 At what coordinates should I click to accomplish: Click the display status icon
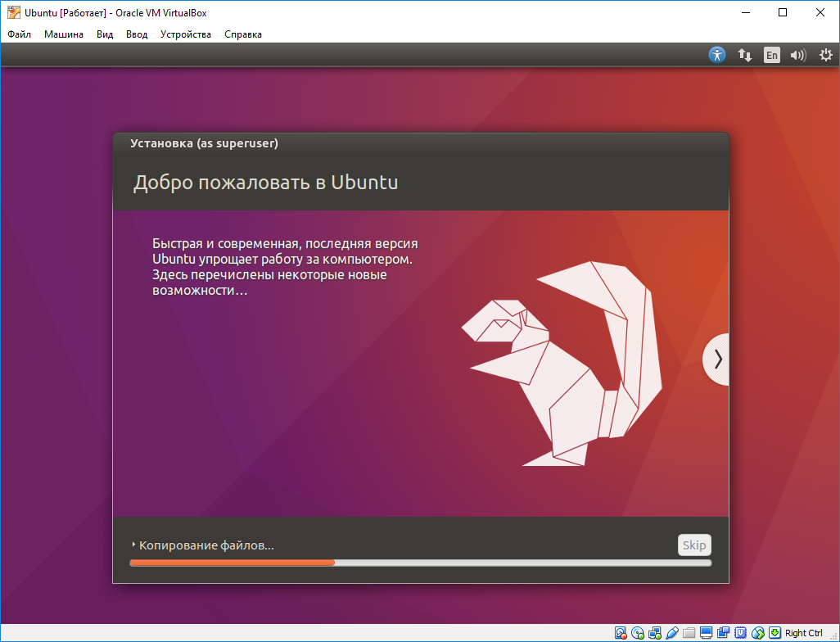[x=706, y=633]
